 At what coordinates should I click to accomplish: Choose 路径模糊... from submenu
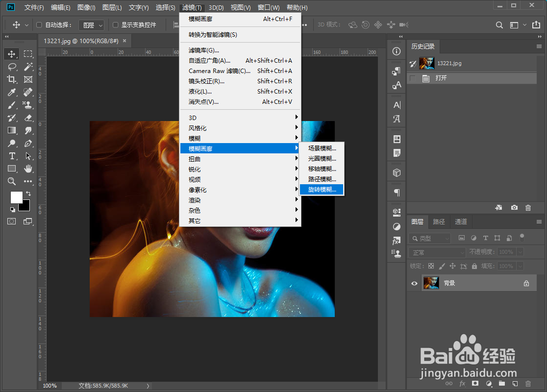(x=322, y=179)
